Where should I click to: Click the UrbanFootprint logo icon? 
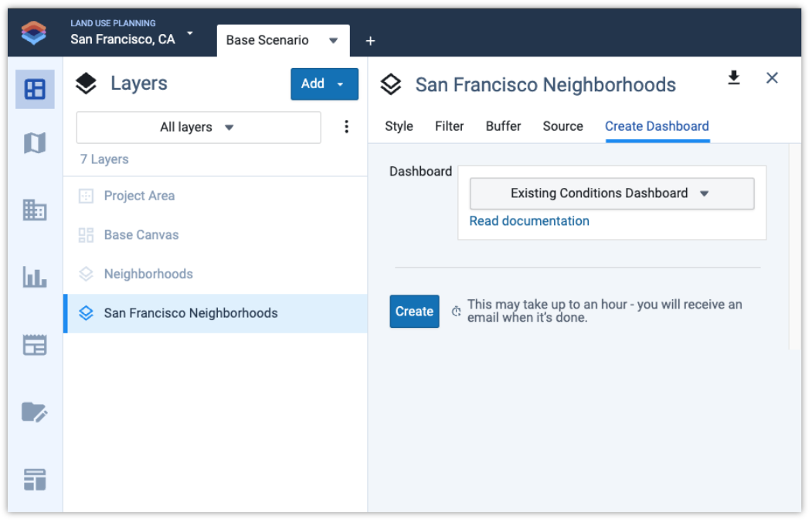coord(34,32)
